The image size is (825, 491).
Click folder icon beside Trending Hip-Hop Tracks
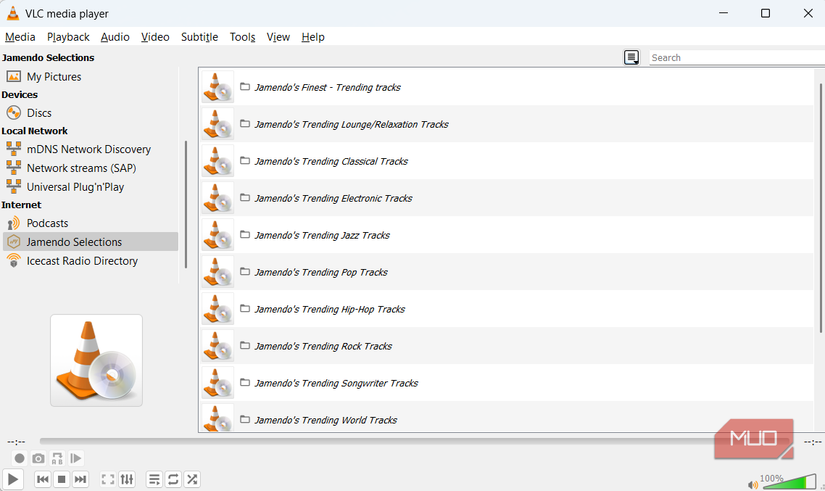245,308
